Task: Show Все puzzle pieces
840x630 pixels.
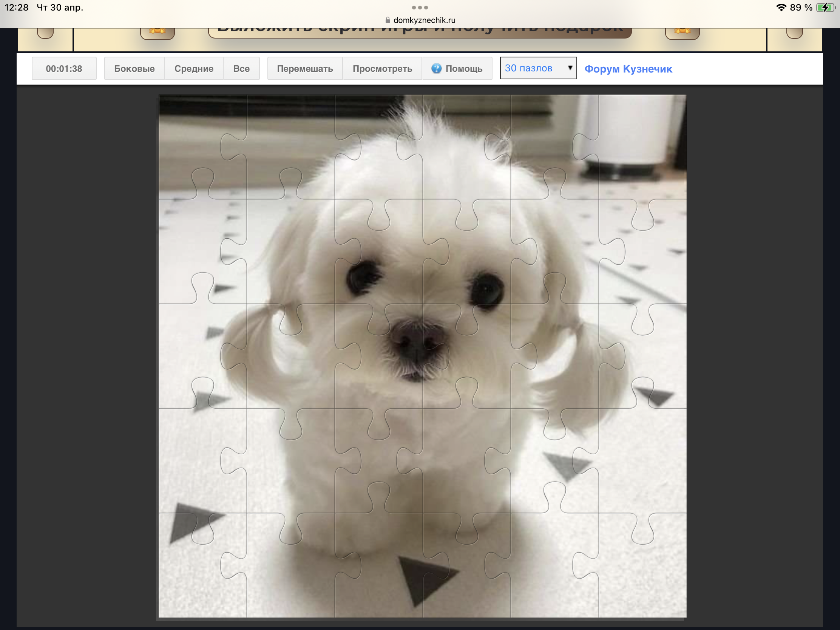Action: [x=241, y=69]
